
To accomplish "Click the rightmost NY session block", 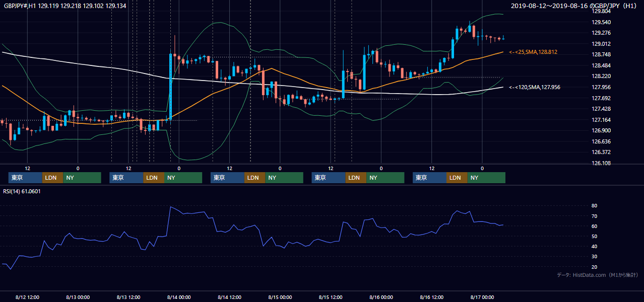I will 486,178.
